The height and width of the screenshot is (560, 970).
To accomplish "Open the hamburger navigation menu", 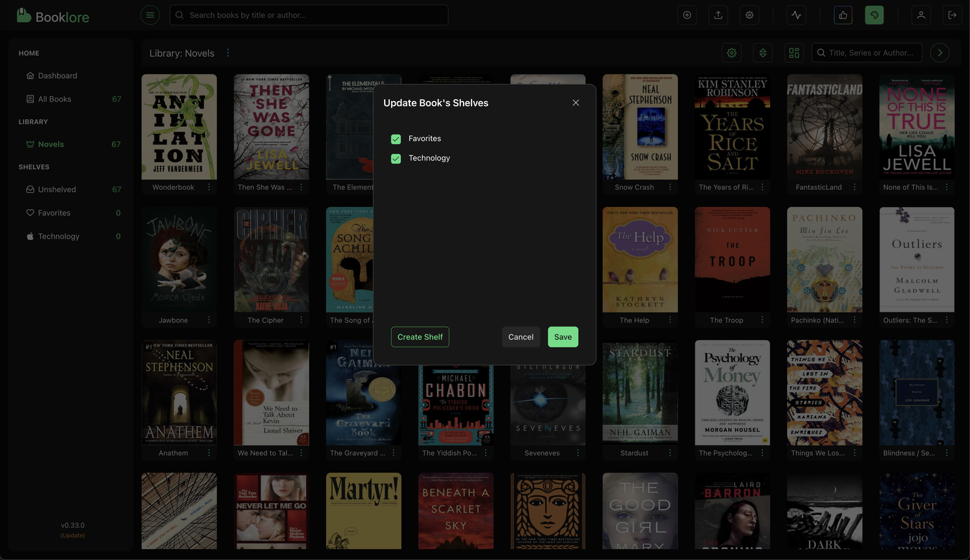I will click(150, 15).
